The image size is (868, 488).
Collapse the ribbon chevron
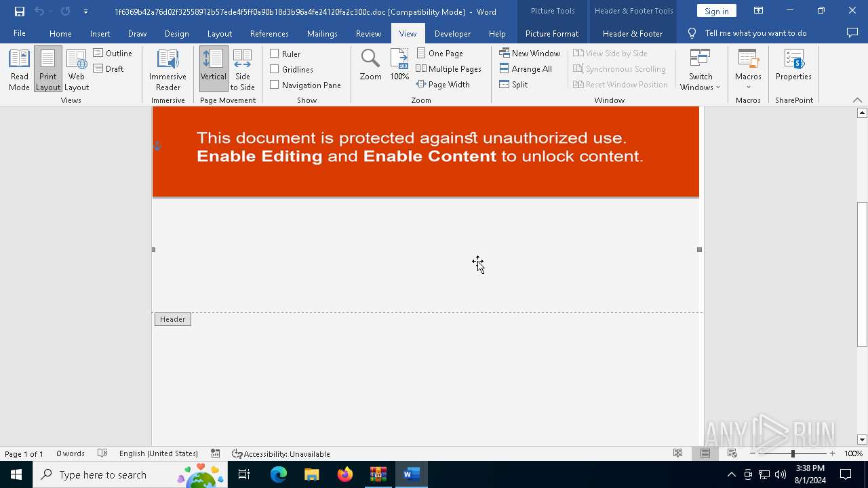tap(857, 100)
